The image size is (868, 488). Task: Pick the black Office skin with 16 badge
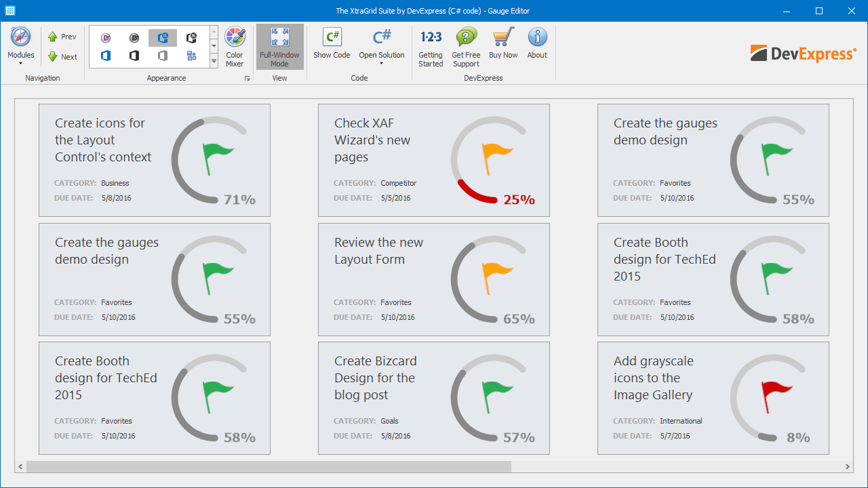pos(191,38)
